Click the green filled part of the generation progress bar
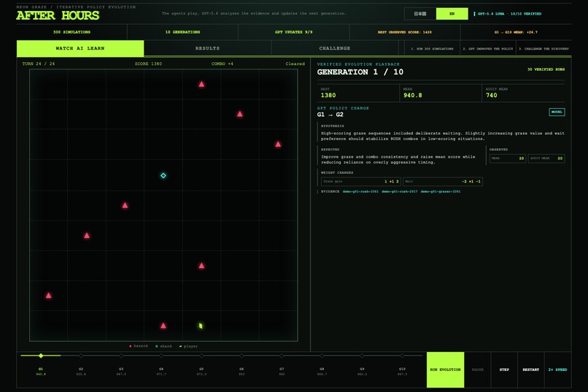The image size is (588, 392). 41,356
